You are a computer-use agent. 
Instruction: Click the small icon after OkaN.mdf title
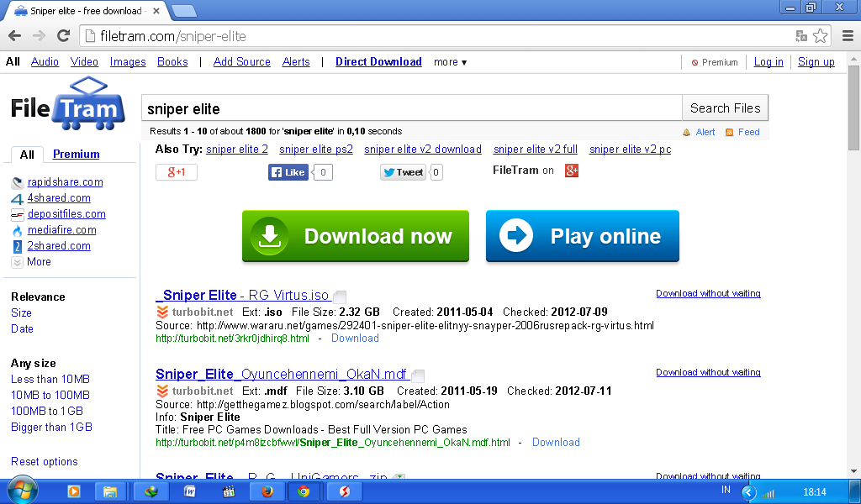[x=418, y=375]
